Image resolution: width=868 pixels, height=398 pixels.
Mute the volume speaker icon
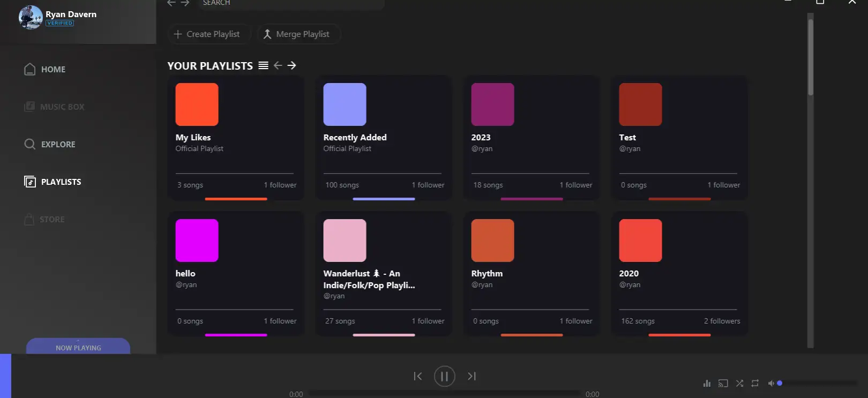(x=771, y=383)
